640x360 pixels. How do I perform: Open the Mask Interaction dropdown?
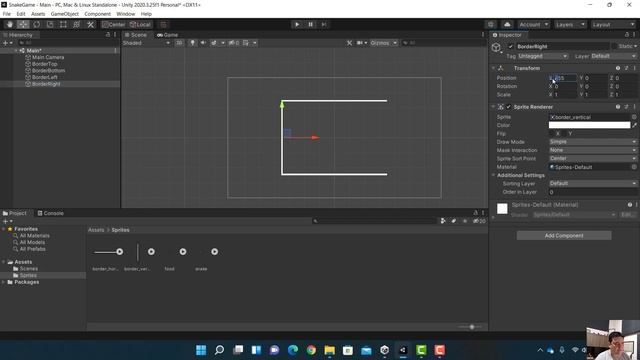coord(593,150)
